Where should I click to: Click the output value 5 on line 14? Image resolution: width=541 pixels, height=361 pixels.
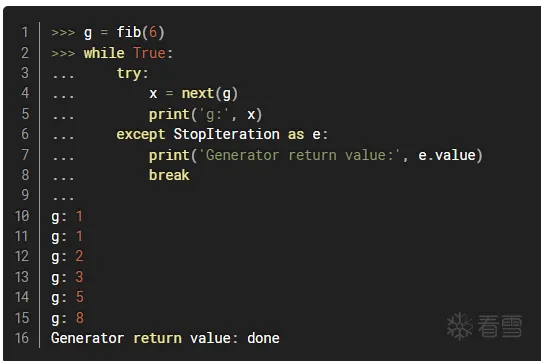[x=80, y=297]
